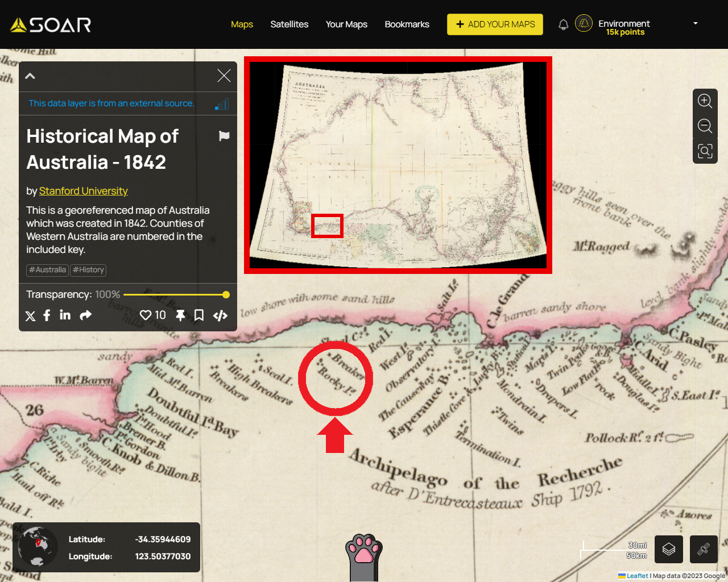The width and height of the screenshot is (728, 582).
Task: Open the external source data layer notice
Action: [x=111, y=103]
